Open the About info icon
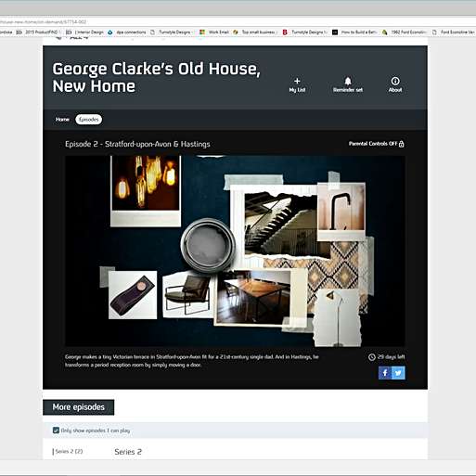The width and height of the screenshot is (476, 476). tap(395, 81)
